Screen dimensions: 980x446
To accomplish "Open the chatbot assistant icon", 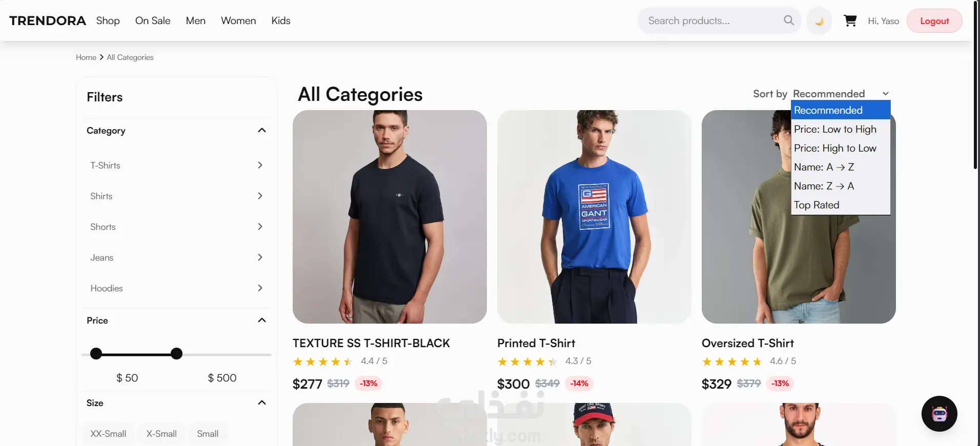I will [939, 414].
